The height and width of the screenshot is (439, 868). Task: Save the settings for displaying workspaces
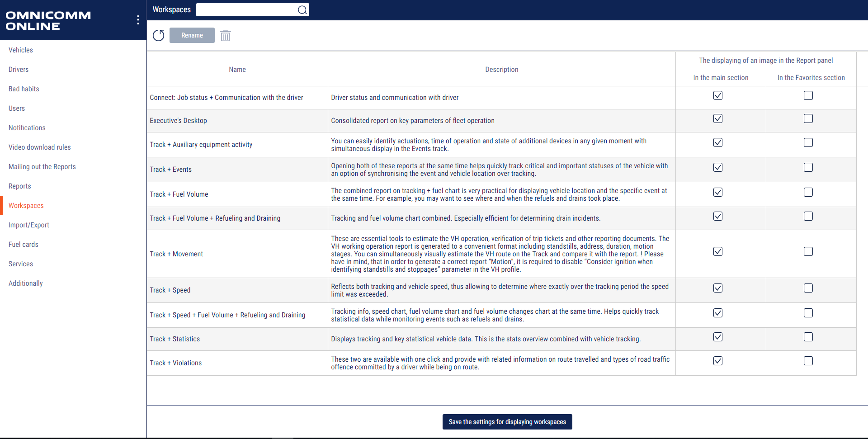(x=507, y=422)
